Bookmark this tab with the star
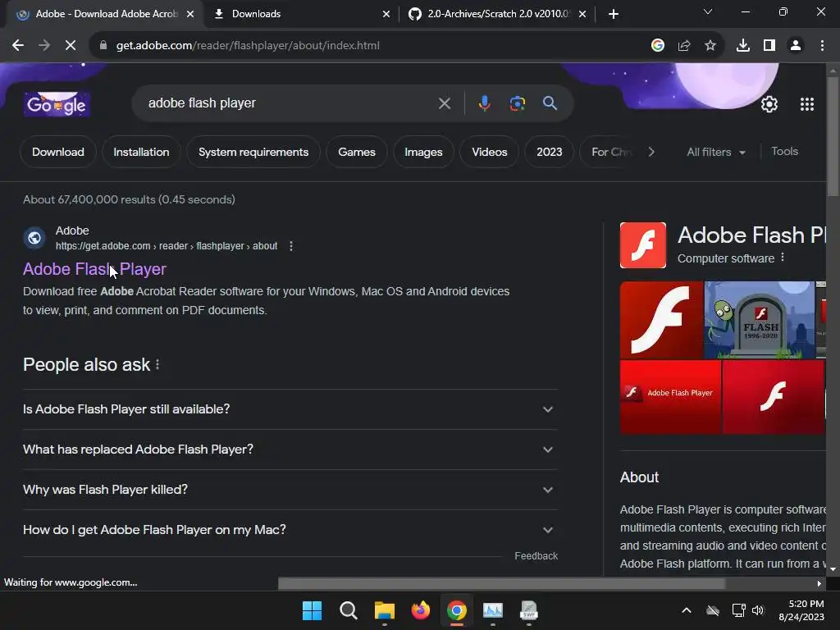The image size is (840, 630). 710,46
